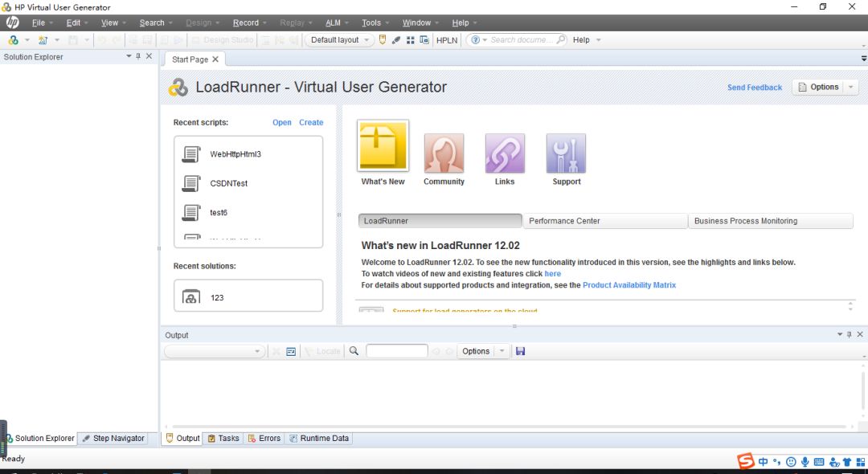Open the empty Output source combo box

tap(214, 351)
